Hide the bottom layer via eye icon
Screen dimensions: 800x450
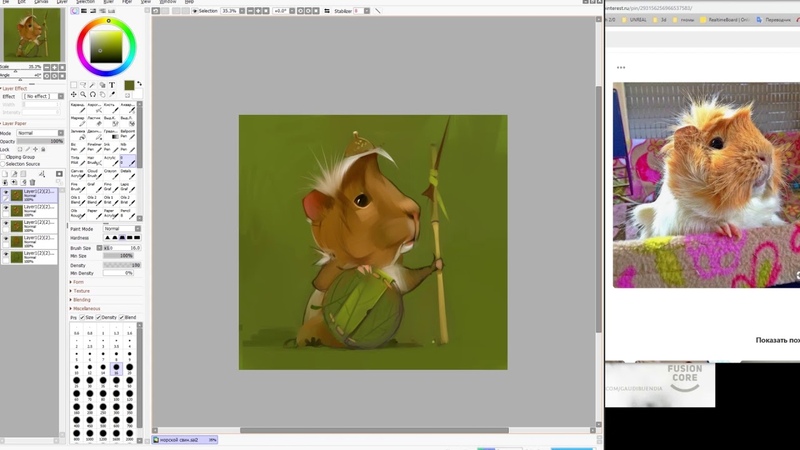[x=6, y=254]
